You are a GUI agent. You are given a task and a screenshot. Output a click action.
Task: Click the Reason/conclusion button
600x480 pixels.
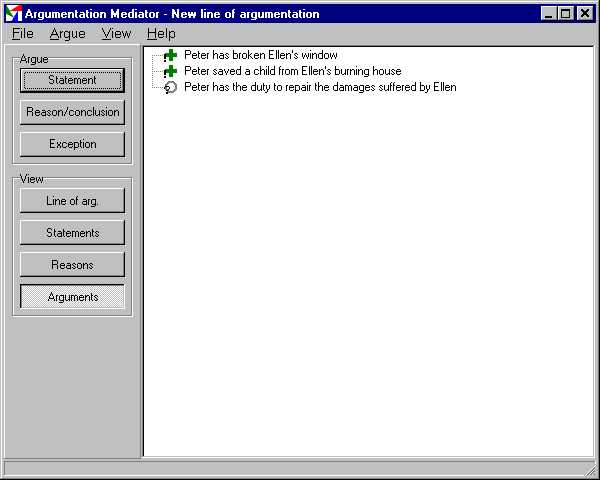click(x=72, y=112)
